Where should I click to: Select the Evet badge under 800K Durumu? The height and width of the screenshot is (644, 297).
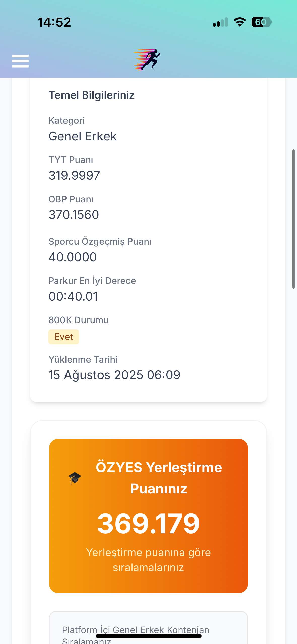[64, 337]
